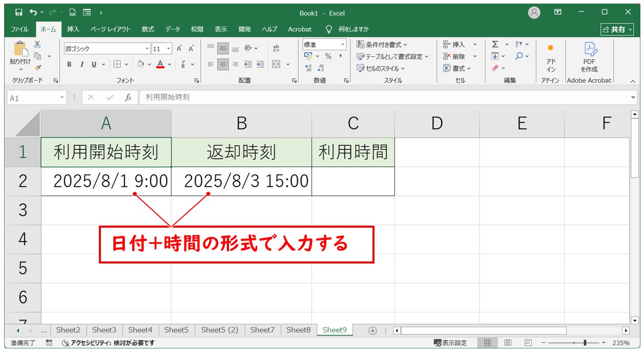Viewport: 644px width, 352px height.
Task: Toggle Middle Align for cell text
Action: click(223, 49)
